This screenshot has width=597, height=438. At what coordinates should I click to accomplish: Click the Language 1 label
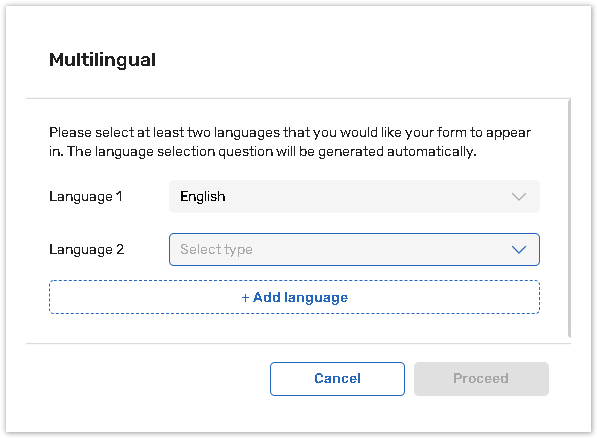86,197
